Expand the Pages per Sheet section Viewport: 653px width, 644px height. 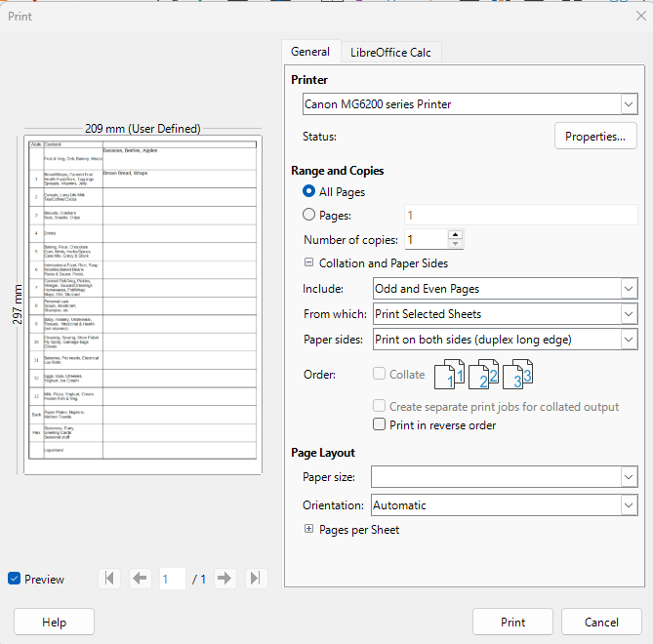(x=309, y=530)
